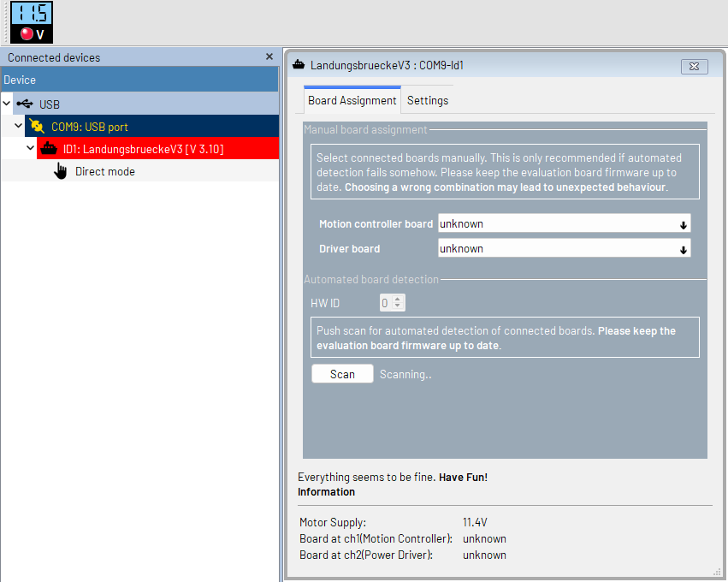Click the ship icon beside ID1 LandungsbrueckeV3
Viewport: 728px width, 582px height.
pos(49,149)
